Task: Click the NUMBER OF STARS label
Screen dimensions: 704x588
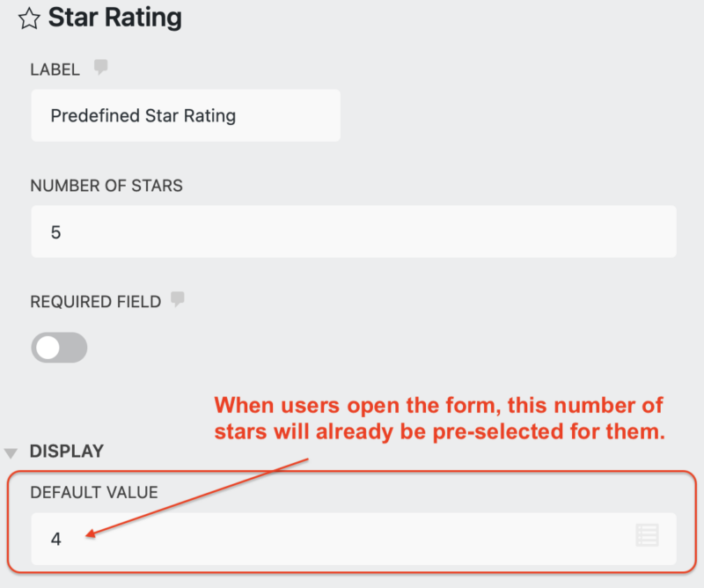Action: (106, 186)
